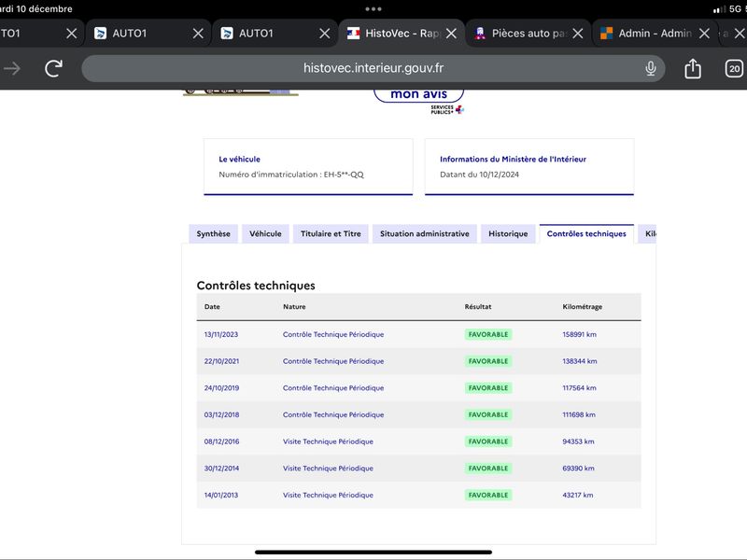Select the date 03/12/2018
Image resolution: width=747 pixels, height=560 pixels.
(x=221, y=414)
